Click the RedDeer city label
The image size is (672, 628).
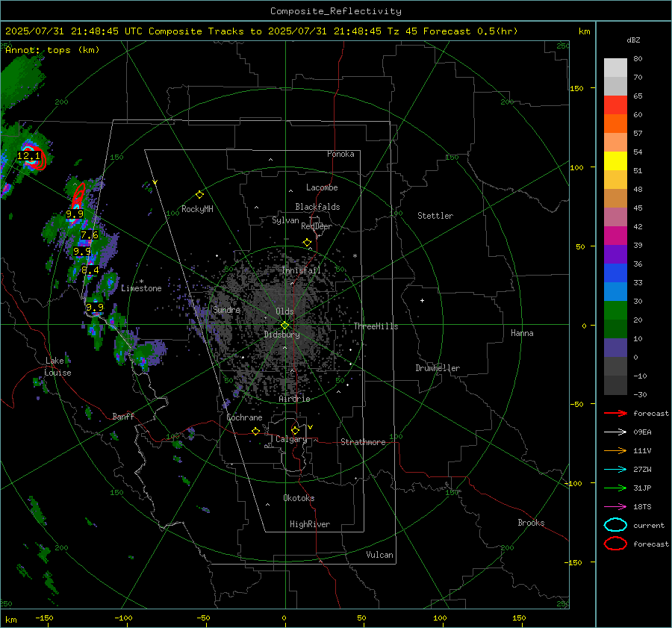point(317,226)
